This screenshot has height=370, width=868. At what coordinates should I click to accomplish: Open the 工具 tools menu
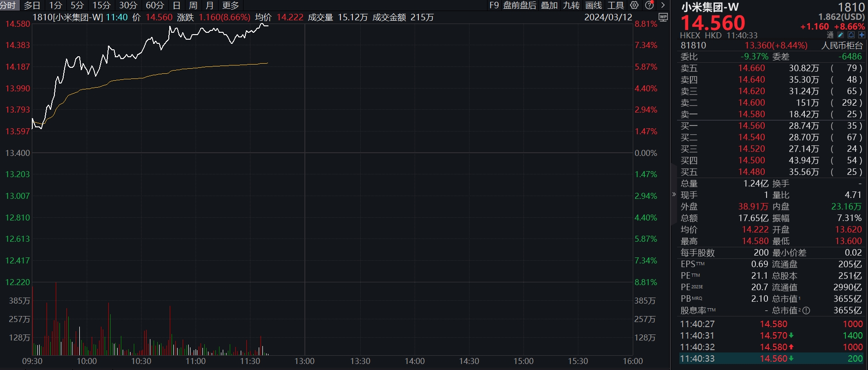point(615,5)
